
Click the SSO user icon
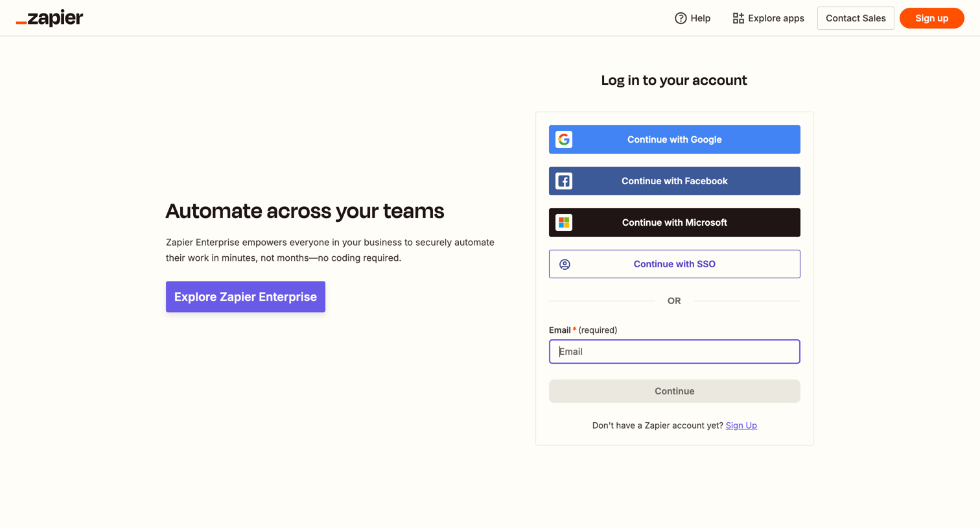coord(565,264)
